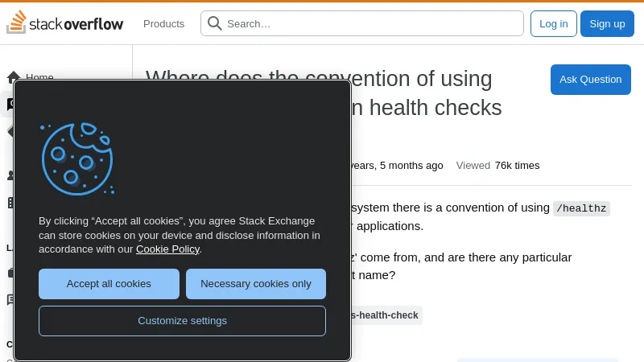Open the Cookie Policy link
Viewport: 644px width, 362px height.
click(167, 249)
